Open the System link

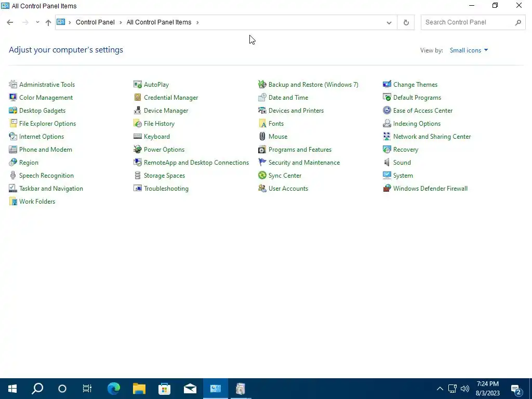pyautogui.click(x=403, y=176)
